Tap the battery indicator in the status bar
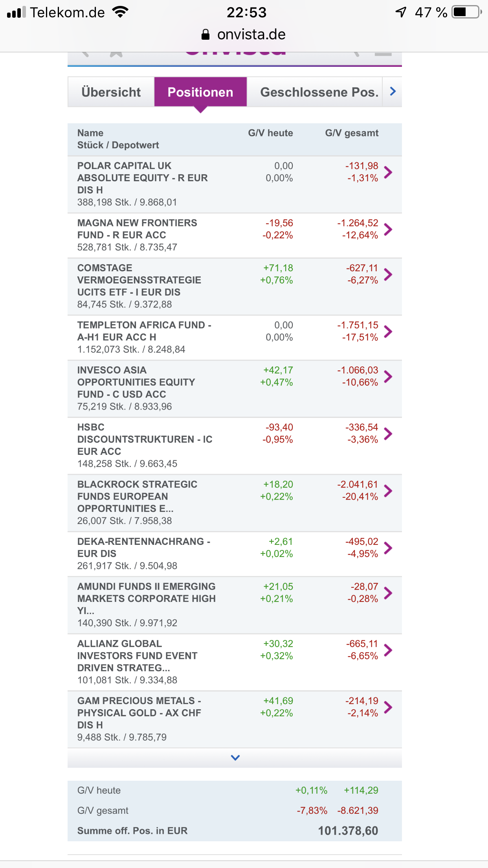488x868 pixels. tap(466, 12)
